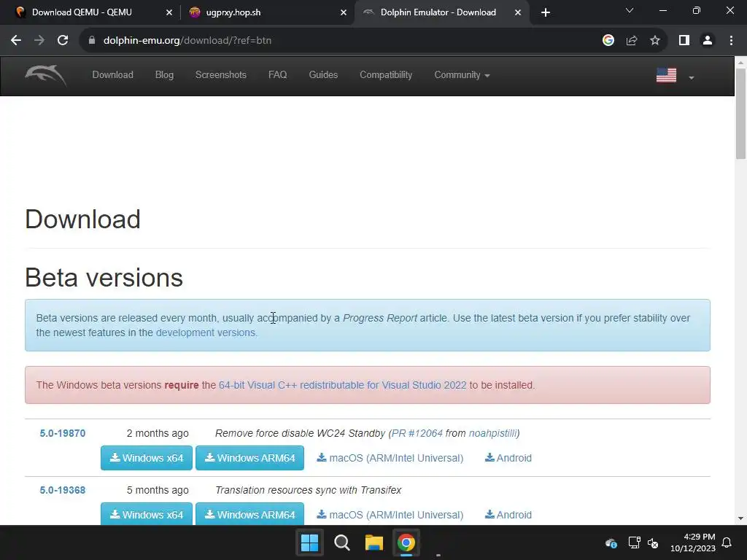The width and height of the screenshot is (747, 560).
Task: Open version 5.0-19368 link
Action: (x=63, y=491)
